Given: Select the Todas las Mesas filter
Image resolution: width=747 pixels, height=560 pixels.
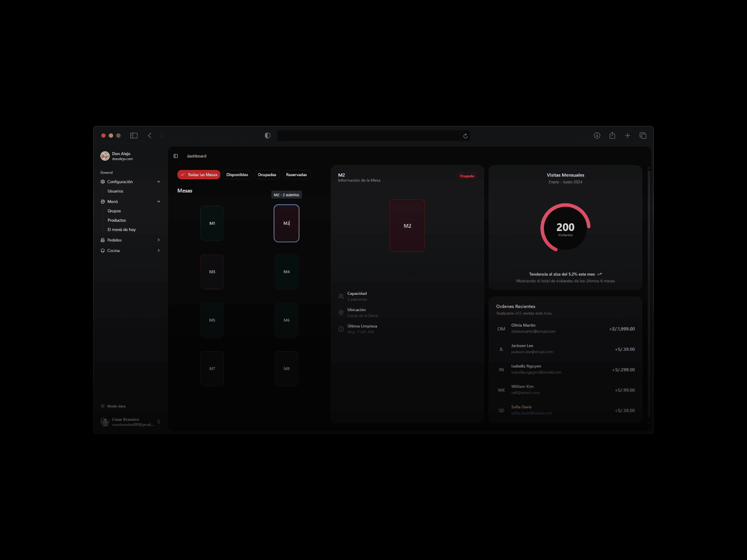Looking at the screenshot, I should point(199,175).
